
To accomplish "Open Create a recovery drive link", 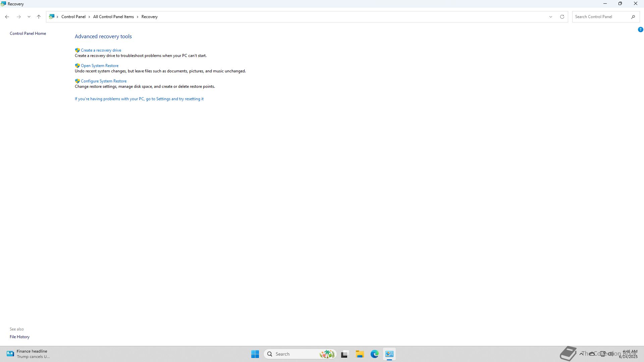I will pyautogui.click(x=101, y=50).
